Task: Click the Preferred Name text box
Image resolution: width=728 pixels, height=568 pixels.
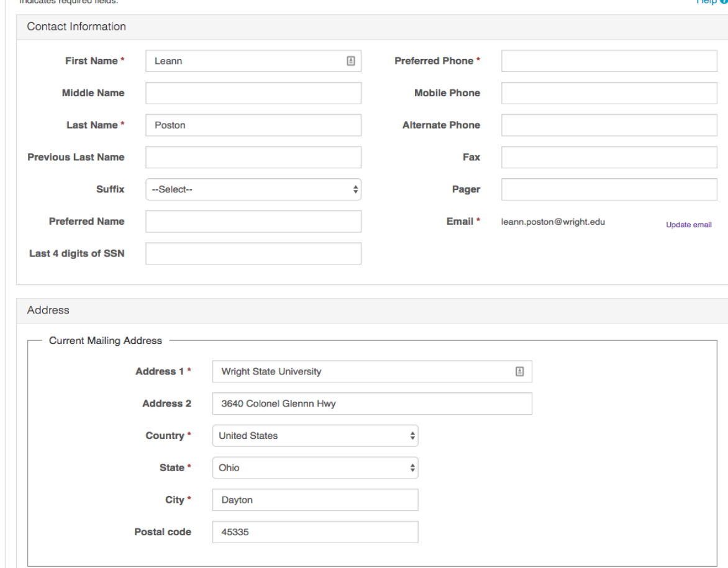Action: point(253,222)
